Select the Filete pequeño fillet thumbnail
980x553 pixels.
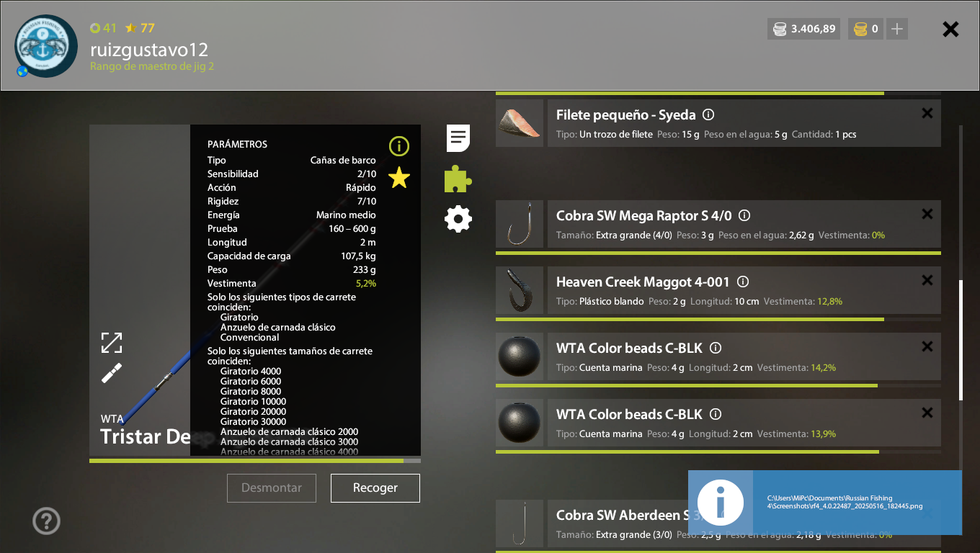point(520,123)
